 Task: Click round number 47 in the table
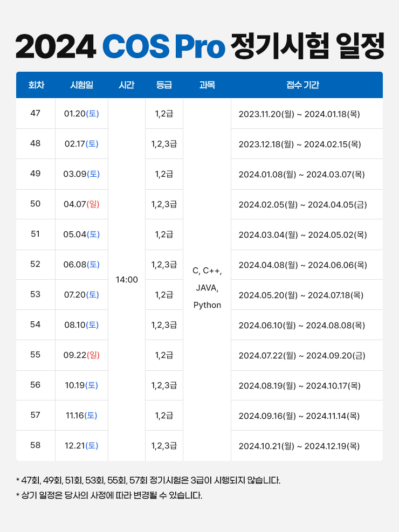coord(36,113)
